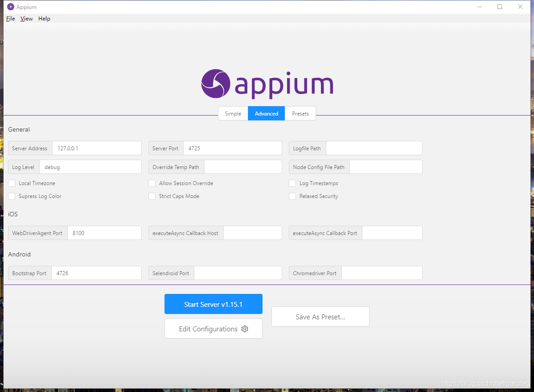Click the Appium logo icon in title bar
Viewport: 534px width, 392px height.
[11, 7]
